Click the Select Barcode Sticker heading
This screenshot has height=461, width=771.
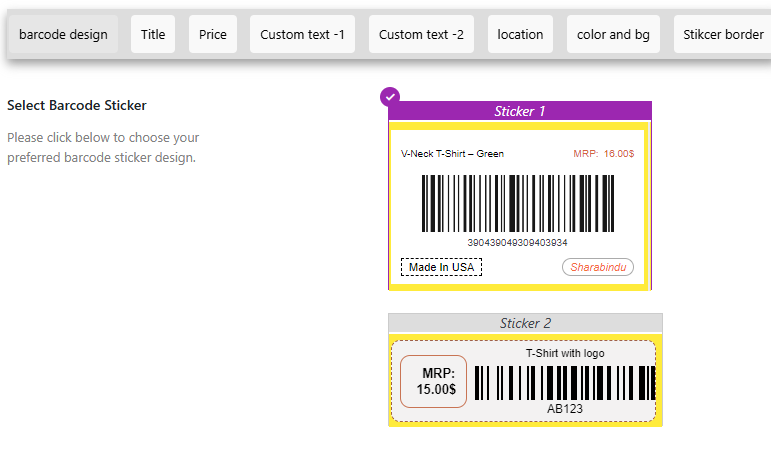pos(77,105)
